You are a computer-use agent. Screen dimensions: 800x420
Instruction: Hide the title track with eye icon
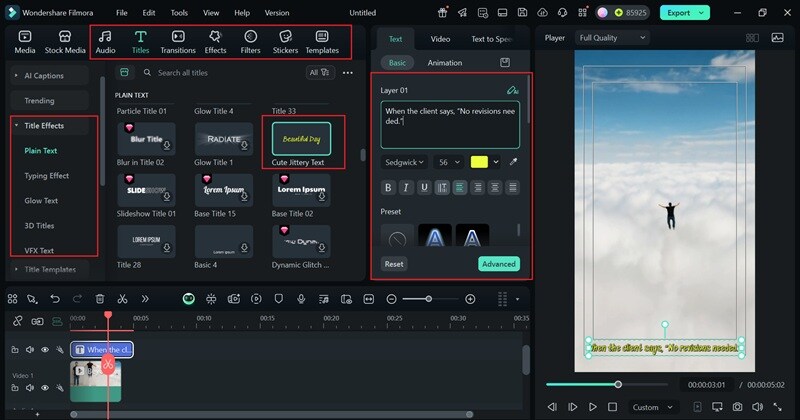[45, 350]
